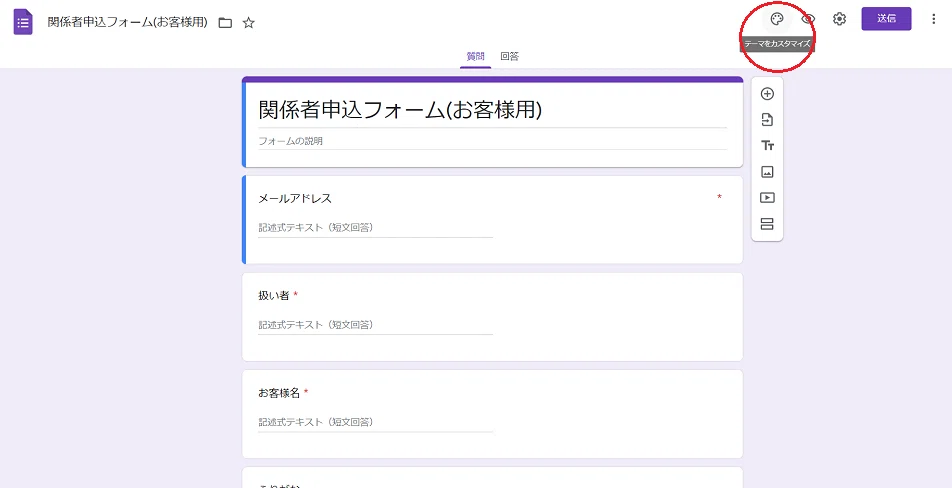Click the フォームの説明 description field
Image resolution: width=952 pixels, height=488 pixels.
coord(492,141)
